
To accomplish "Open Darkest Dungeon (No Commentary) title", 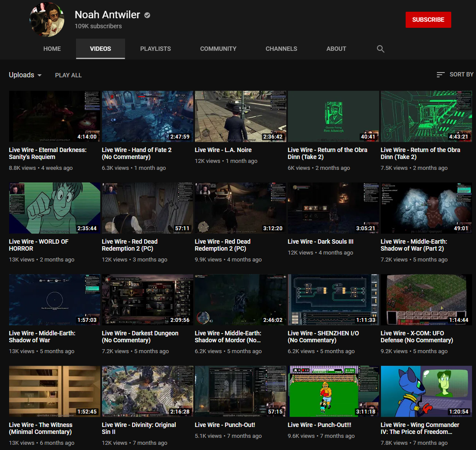I will point(140,337).
